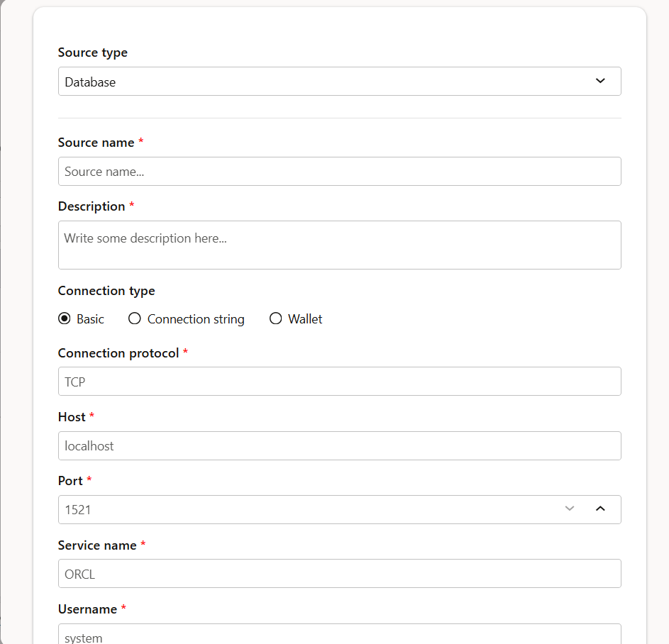Open the Source type Database dropdown

click(x=339, y=82)
